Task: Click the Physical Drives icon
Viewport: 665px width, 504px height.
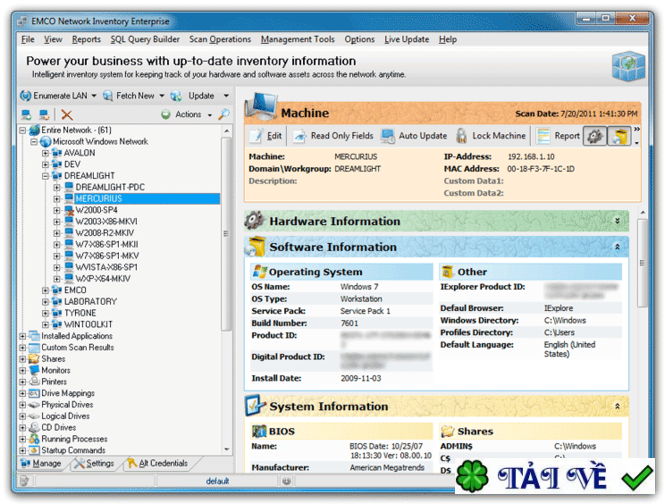Action: [34, 405]
